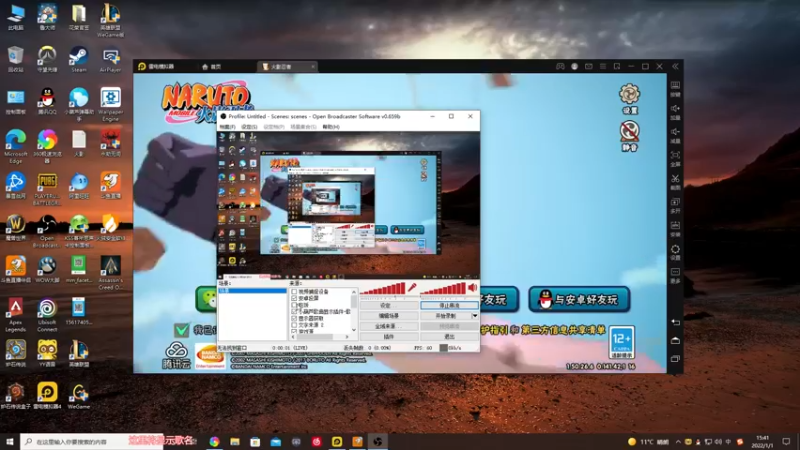Open the Steam desktop shortcut
This screenshot has height=450, width=800.
click(79, 59)
